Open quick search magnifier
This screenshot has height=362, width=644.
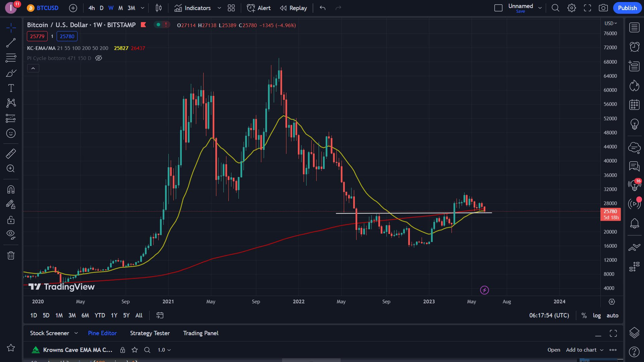pos(555,8)
